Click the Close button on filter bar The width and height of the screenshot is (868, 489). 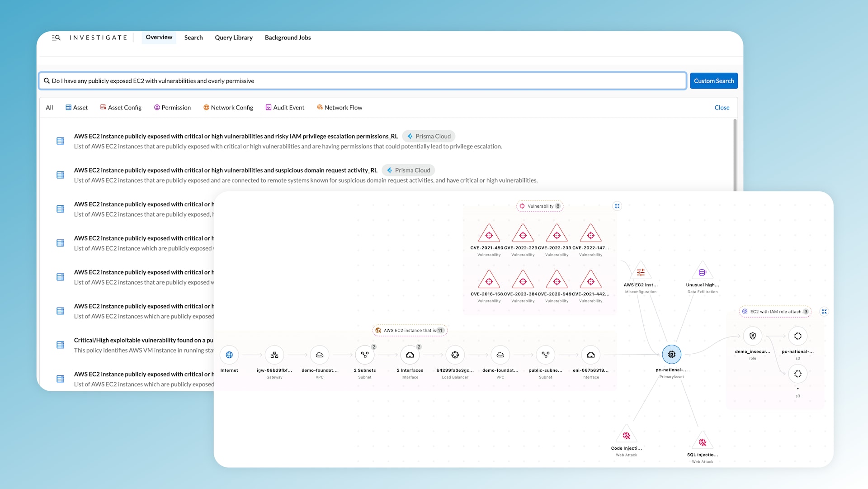tap(722, 107)
